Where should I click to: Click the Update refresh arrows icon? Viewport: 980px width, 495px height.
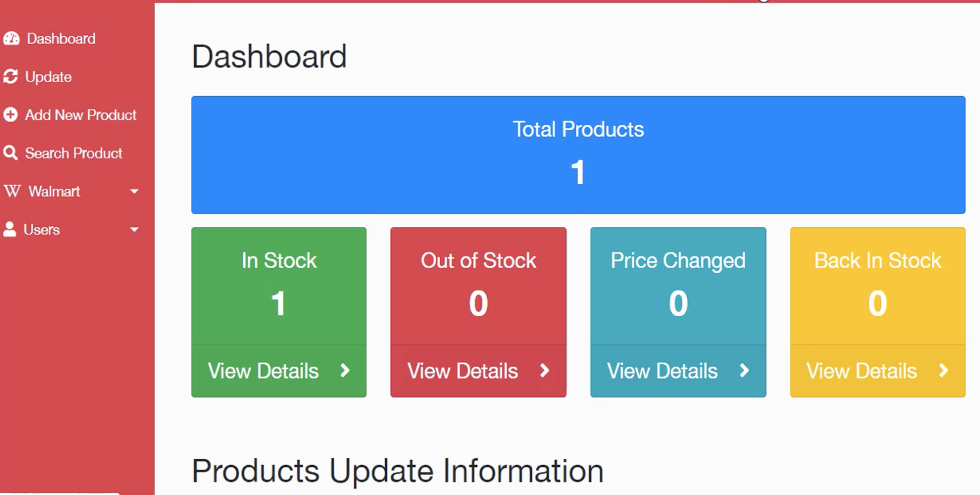[x=10, y=77]
